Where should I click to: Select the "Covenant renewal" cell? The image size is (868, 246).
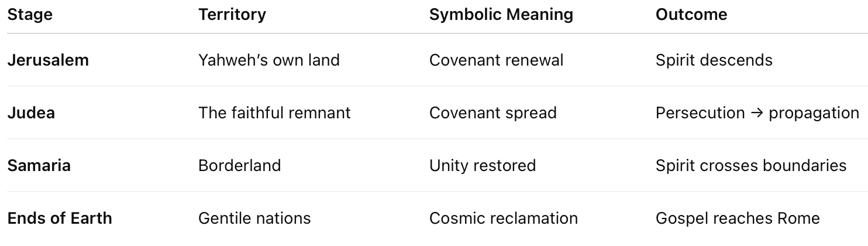[x=496, y=60]
